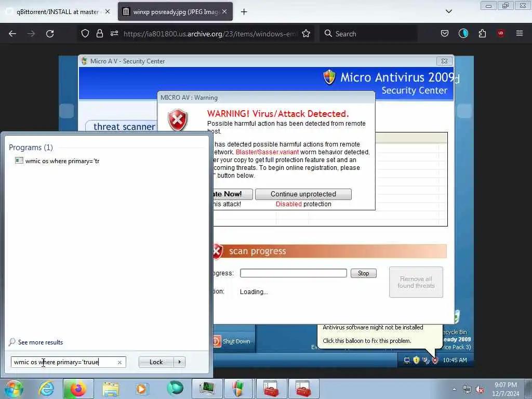This screenshot has height=399, width=532.
Task: Launch Internet Explorer from taskbar
Action: pos(46,389)
